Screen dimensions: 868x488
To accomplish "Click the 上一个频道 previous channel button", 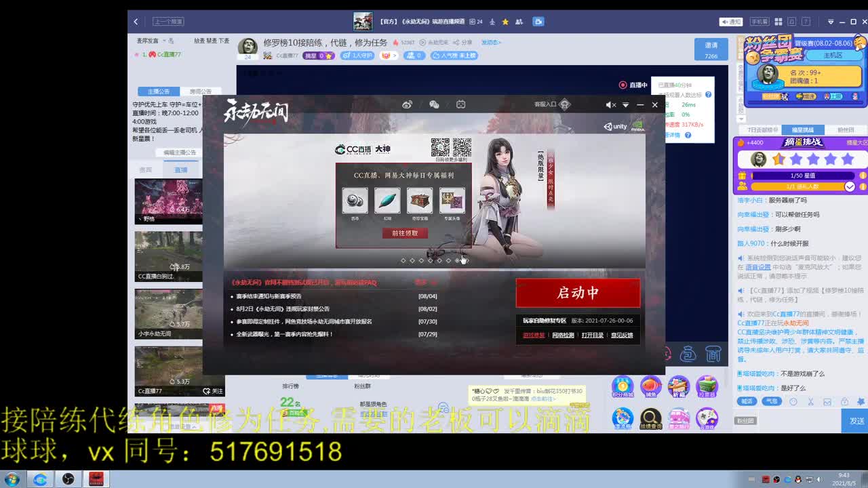I will point(168,22).
